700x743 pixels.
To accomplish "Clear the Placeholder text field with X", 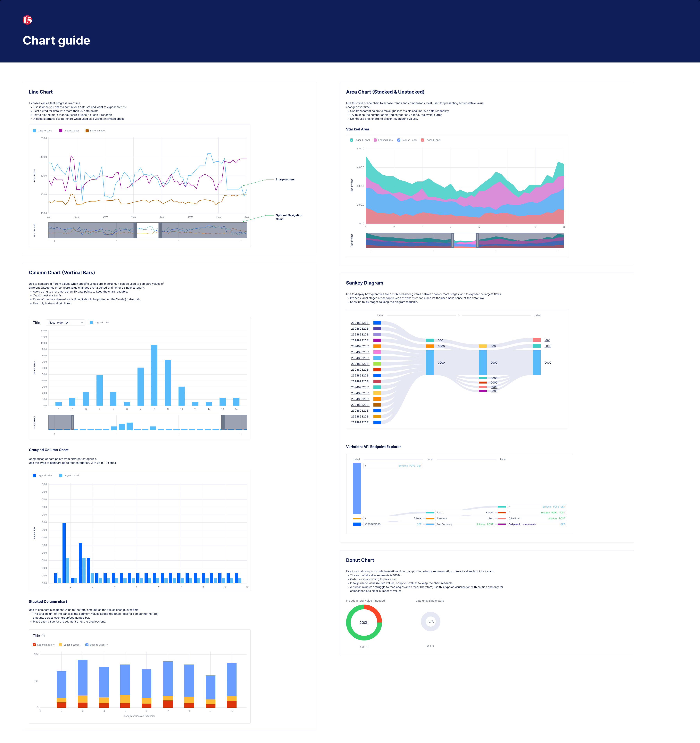I will click(x=82, y=323).
